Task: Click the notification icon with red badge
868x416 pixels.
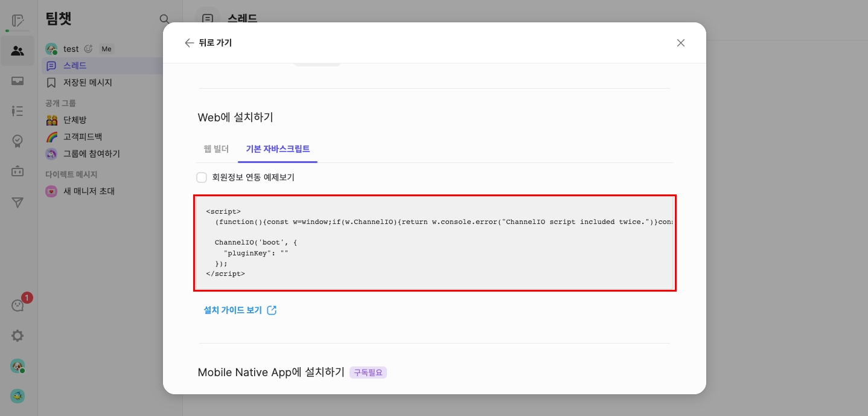Action: (18, 305)
